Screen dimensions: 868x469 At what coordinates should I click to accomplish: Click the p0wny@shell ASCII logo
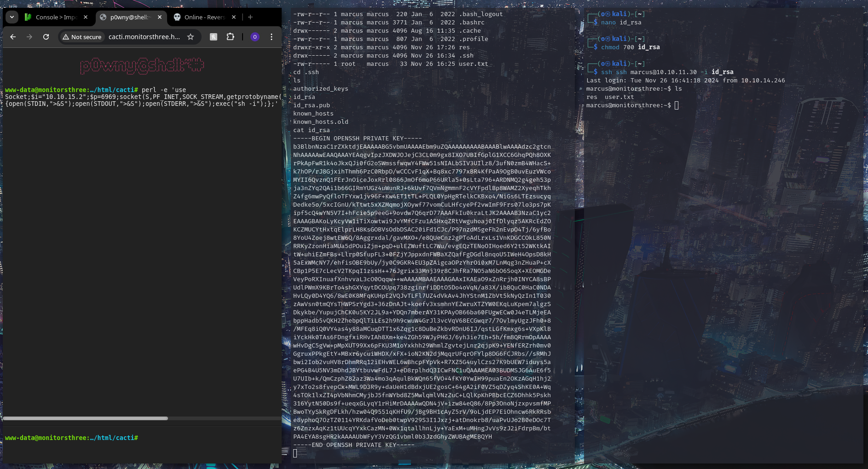(142, 66)
